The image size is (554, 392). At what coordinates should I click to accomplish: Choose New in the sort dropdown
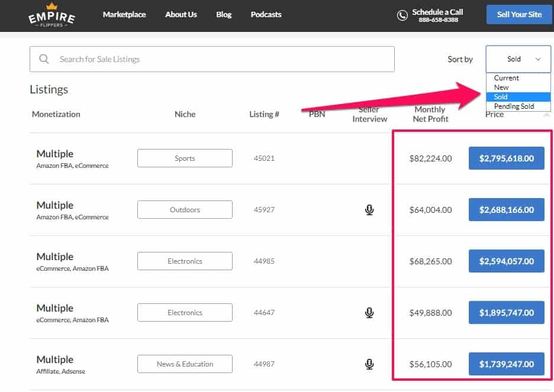coord(518,87)
